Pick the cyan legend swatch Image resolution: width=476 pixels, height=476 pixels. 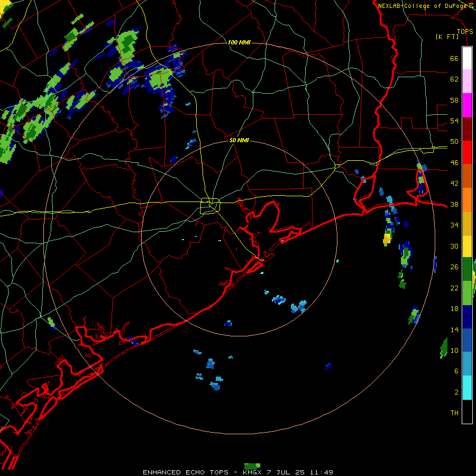(467, 388)
